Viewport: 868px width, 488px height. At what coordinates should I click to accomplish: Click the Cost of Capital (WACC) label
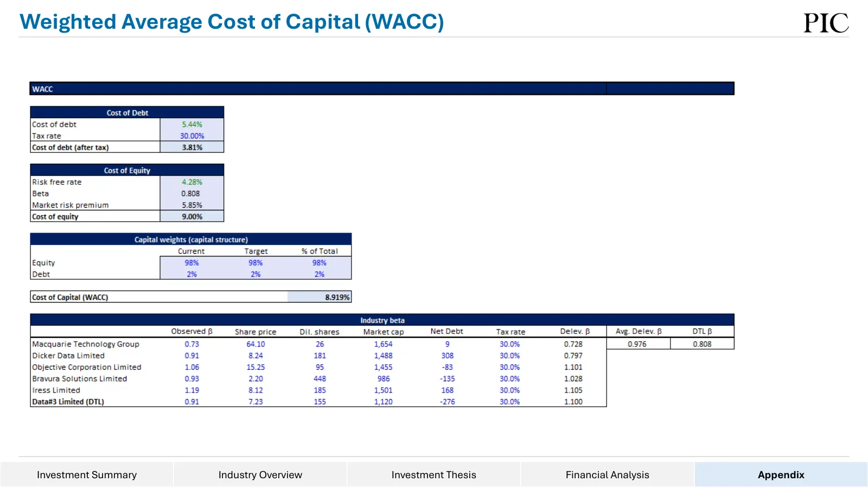pos(70,297)
